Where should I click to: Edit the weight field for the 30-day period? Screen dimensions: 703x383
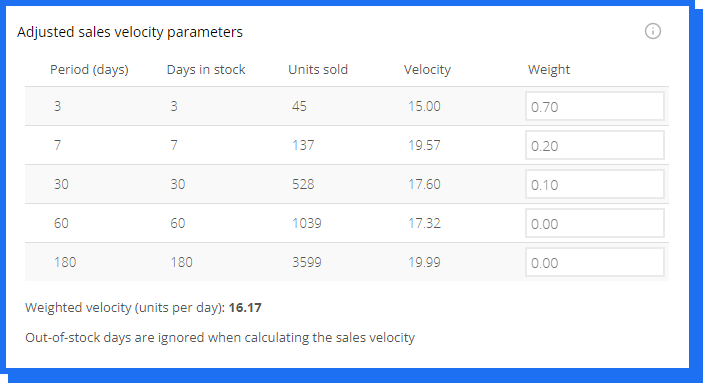(x=595, y=184)
